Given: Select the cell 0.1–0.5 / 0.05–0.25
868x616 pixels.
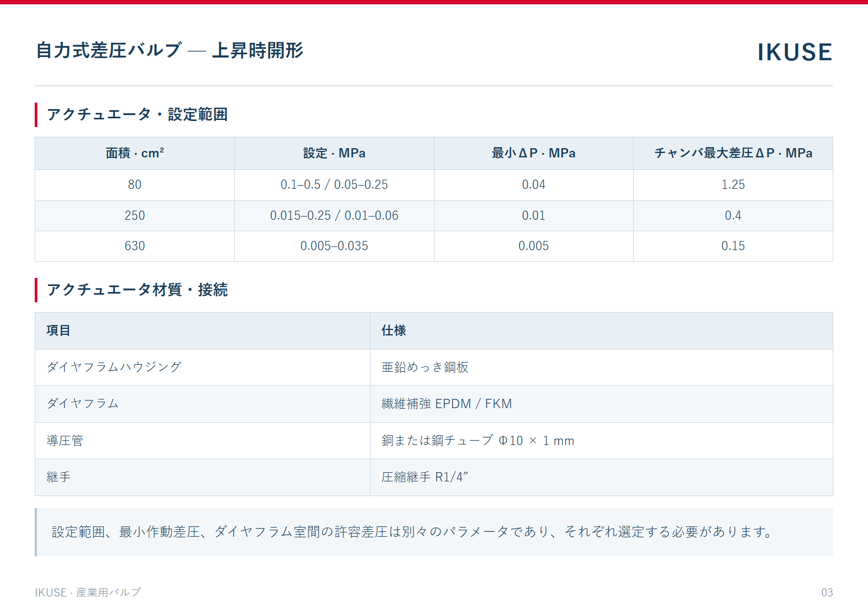Looking at the screenshot, I should pos(334,185).
